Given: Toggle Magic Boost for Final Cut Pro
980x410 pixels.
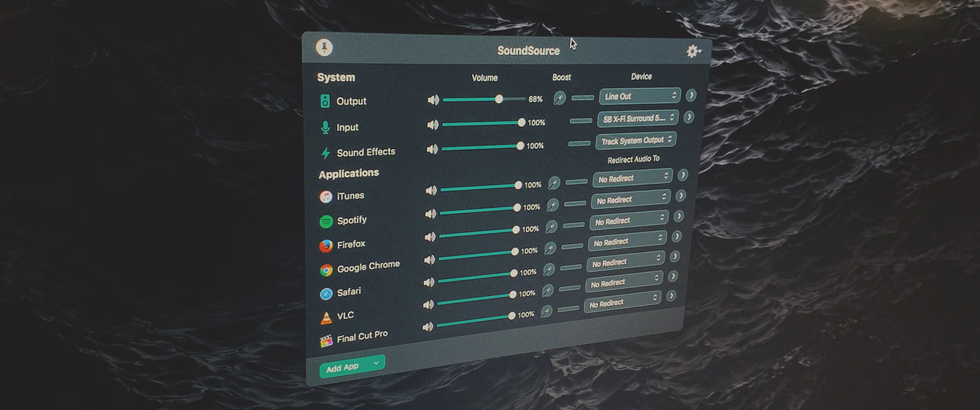Looking at the screenshot, I should coord(546,312).
